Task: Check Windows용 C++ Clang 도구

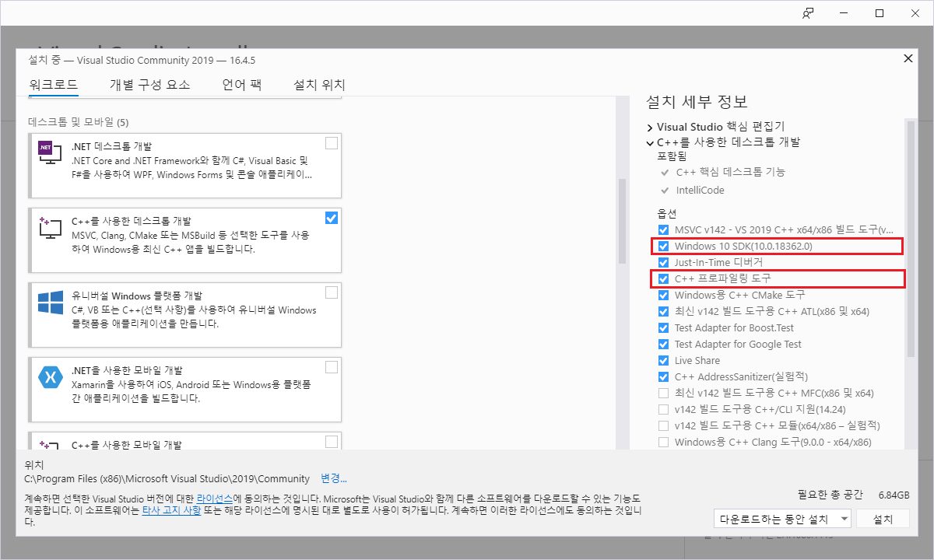Action: pos(664,442)
